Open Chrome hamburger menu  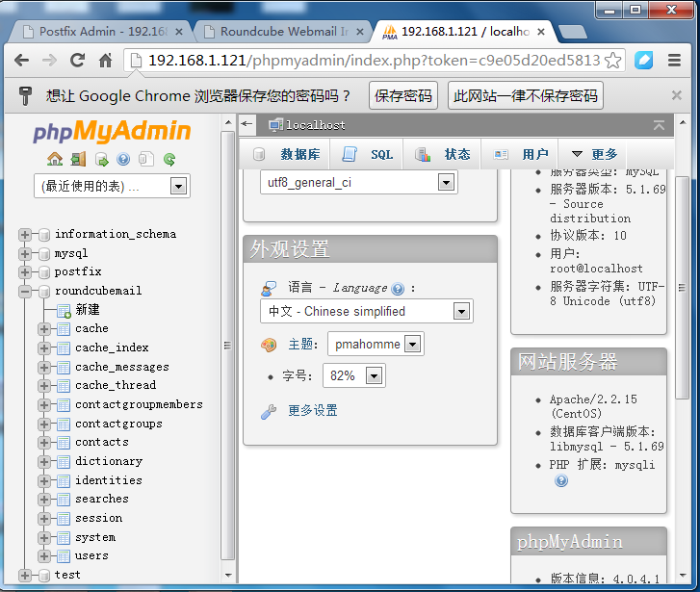[674, 60]
